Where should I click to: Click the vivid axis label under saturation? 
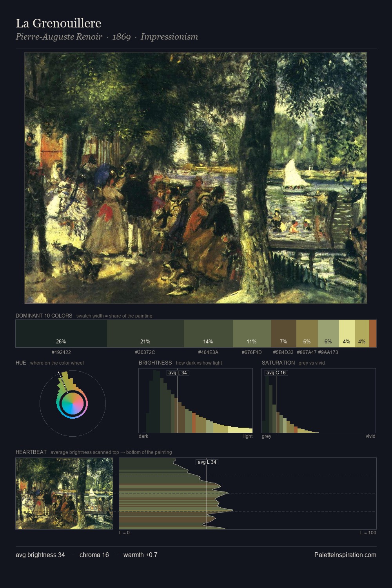tap(370, 436)
